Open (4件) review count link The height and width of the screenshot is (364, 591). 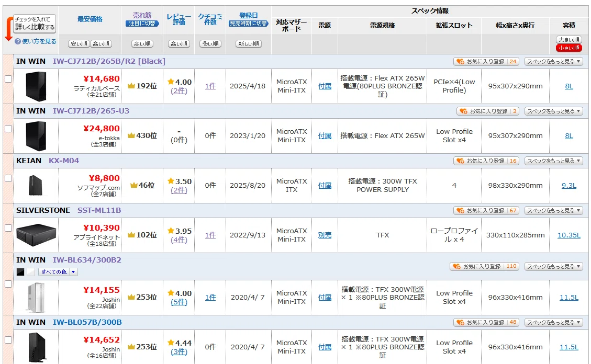(x=179, y=240)
